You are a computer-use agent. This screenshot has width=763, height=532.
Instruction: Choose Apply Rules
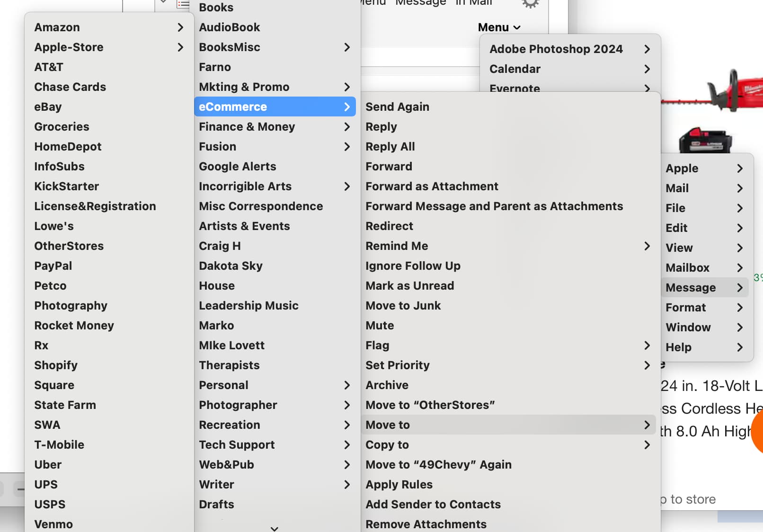point(508,485)
